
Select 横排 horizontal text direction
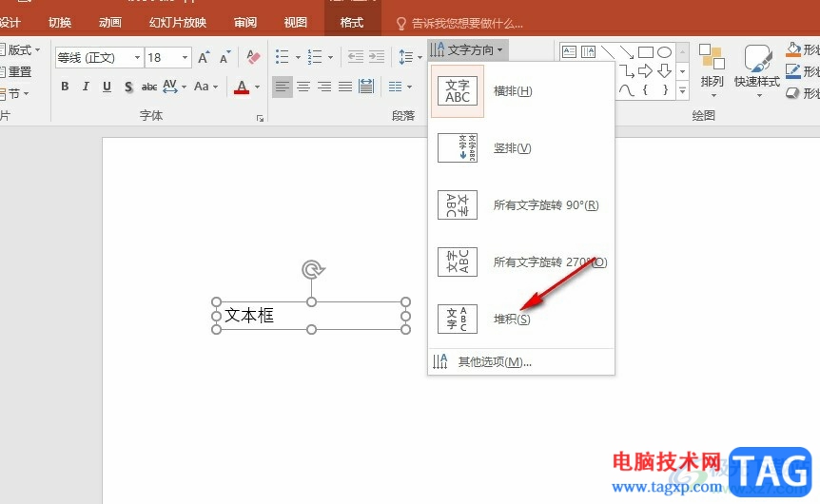(x=521, y=91)
